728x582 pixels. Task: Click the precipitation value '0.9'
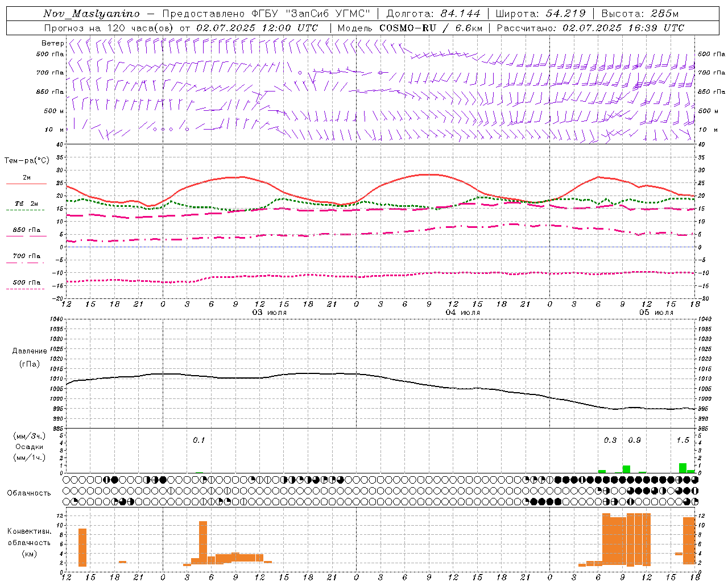634,440
